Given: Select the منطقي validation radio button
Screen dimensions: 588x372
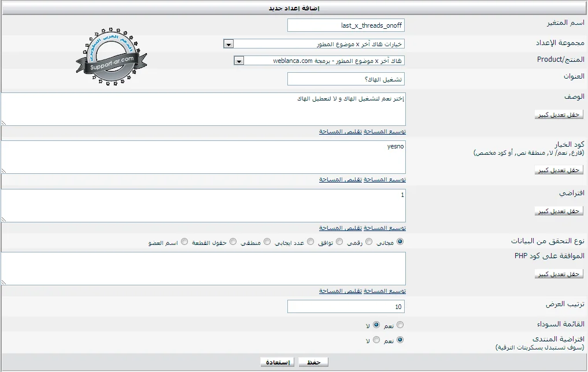Looking at the screenshot, I should coord(267,242).
